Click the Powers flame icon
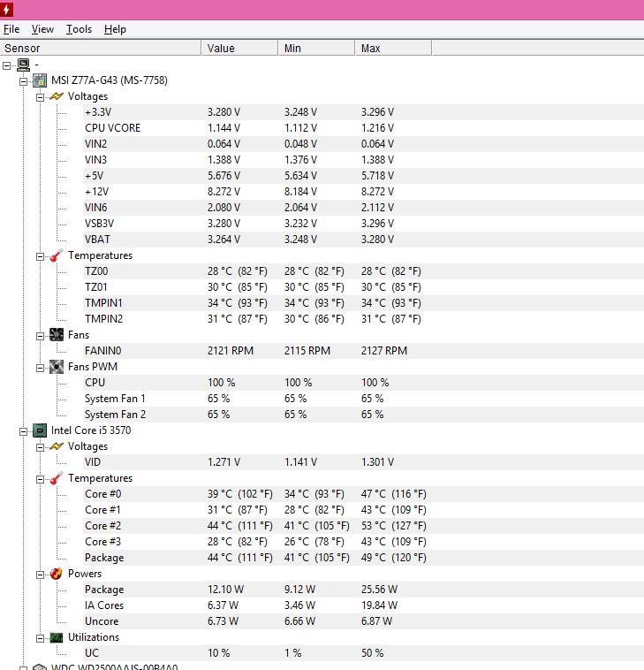644x670 pixels. pyautogui.click(x=57, y=574)
